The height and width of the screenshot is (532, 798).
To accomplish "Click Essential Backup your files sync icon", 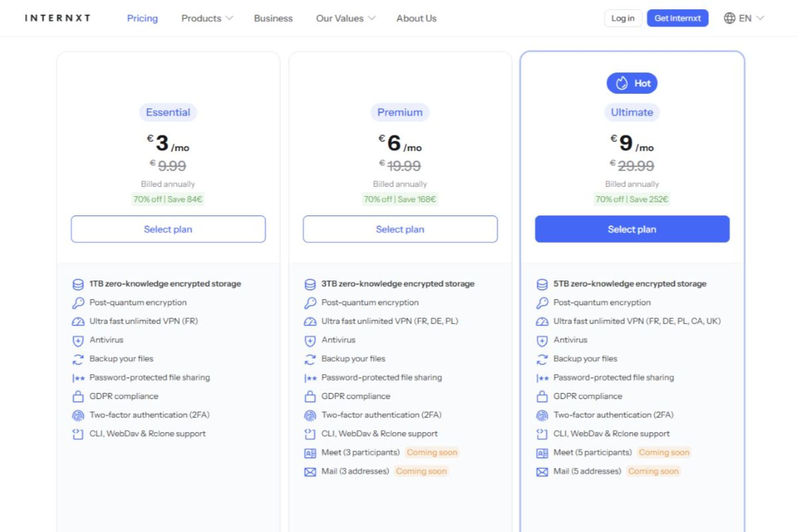I will click(x=78, y=360).
